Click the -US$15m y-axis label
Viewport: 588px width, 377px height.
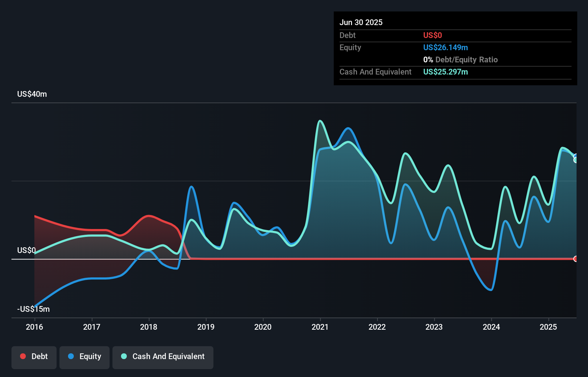point(34,309)
